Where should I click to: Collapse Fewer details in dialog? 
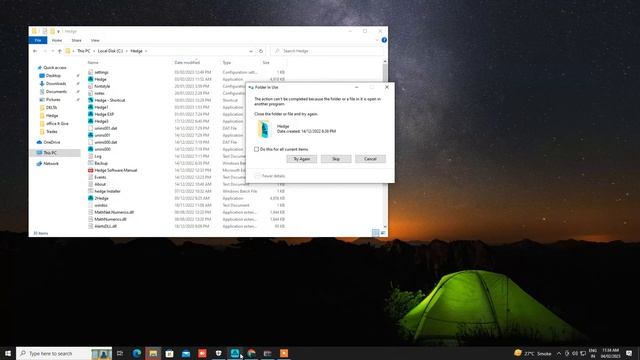270,176
